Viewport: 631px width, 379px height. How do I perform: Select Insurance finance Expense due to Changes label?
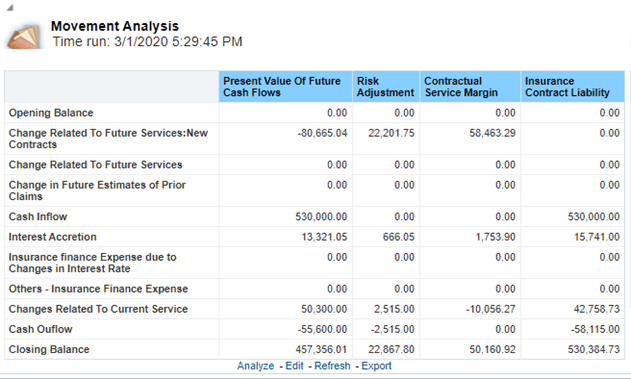pos(93,263)
